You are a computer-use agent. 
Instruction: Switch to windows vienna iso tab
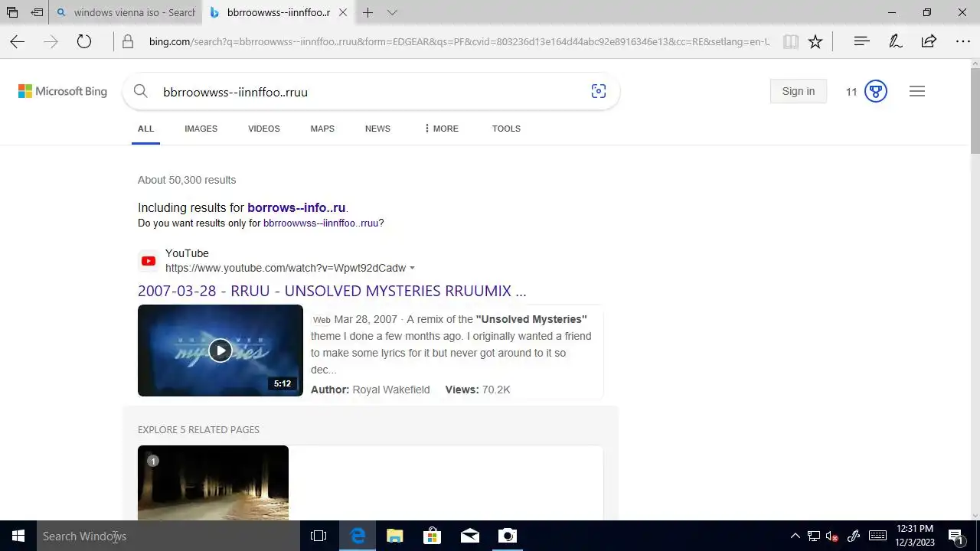[x=126, y=12]
